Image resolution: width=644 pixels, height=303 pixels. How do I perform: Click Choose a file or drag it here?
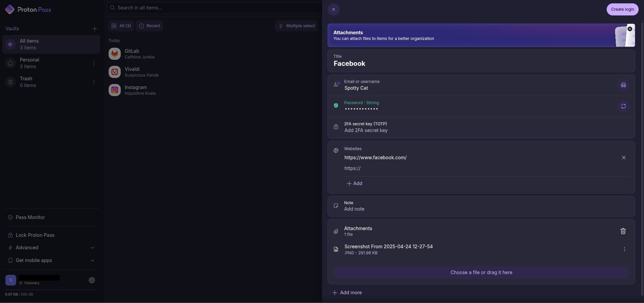(x=481, y=272)
